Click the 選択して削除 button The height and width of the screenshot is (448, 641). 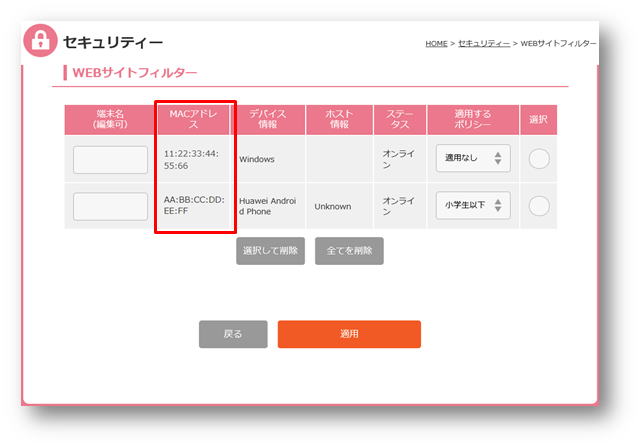tap(270, 251)
